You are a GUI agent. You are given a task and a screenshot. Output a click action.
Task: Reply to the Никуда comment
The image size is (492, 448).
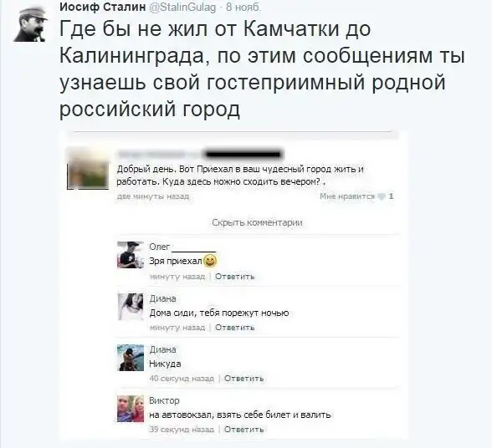click(x=243, y=379)
